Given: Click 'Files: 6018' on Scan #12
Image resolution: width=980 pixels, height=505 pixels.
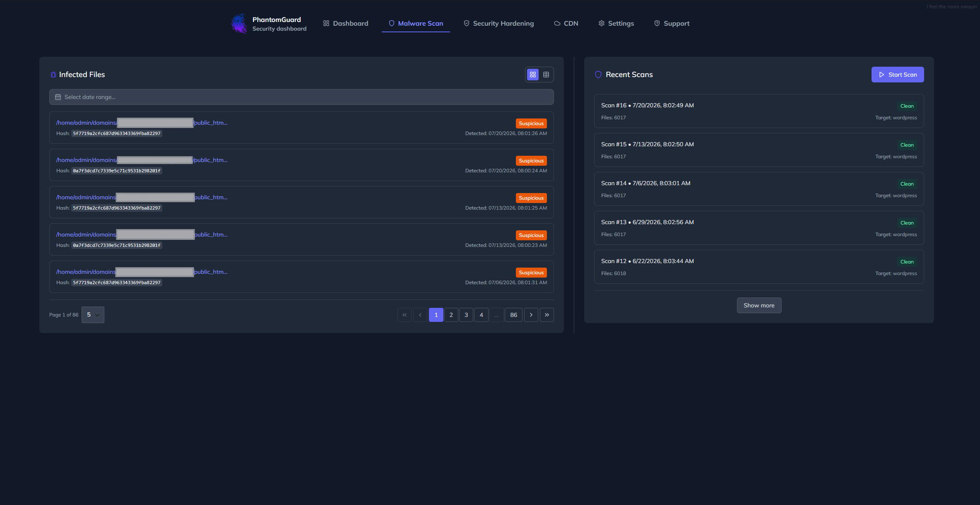Looking at the screenshot, I should pyautogui.click(x=614, y=273).
